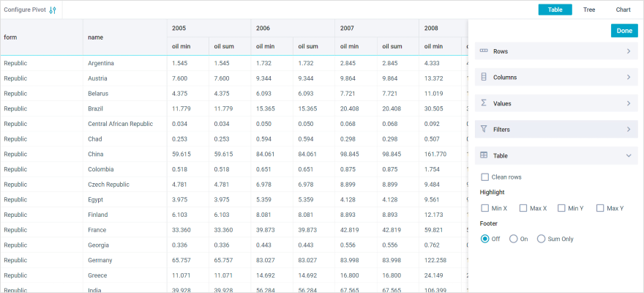Viewport: 644px width, 293px height.
Task: Collapse the Table section chevron
Action: (628, 155)
